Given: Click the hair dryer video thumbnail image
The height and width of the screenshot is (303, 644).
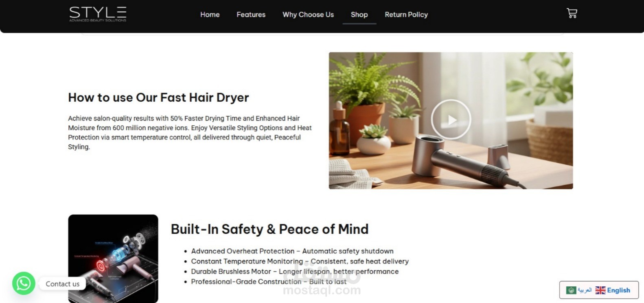Looking at the screenshot, I should pyautogui.click(x=451, y=120).
